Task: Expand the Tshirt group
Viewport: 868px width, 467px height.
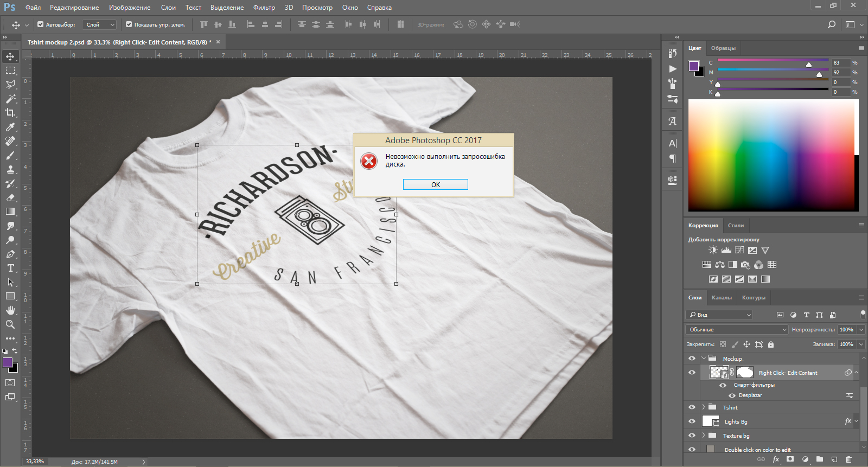Action: tap(704, 407)
